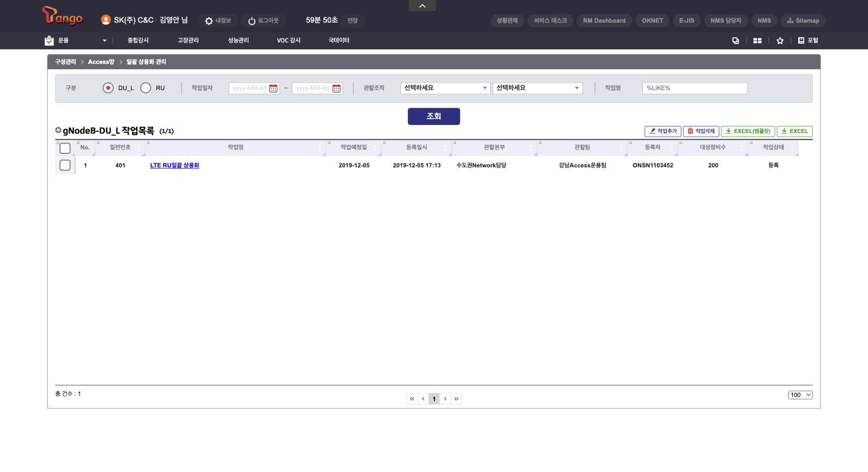Check the select-all header checkbox
This screenshot has width=868, height=472.
click(x=65, y=148)
